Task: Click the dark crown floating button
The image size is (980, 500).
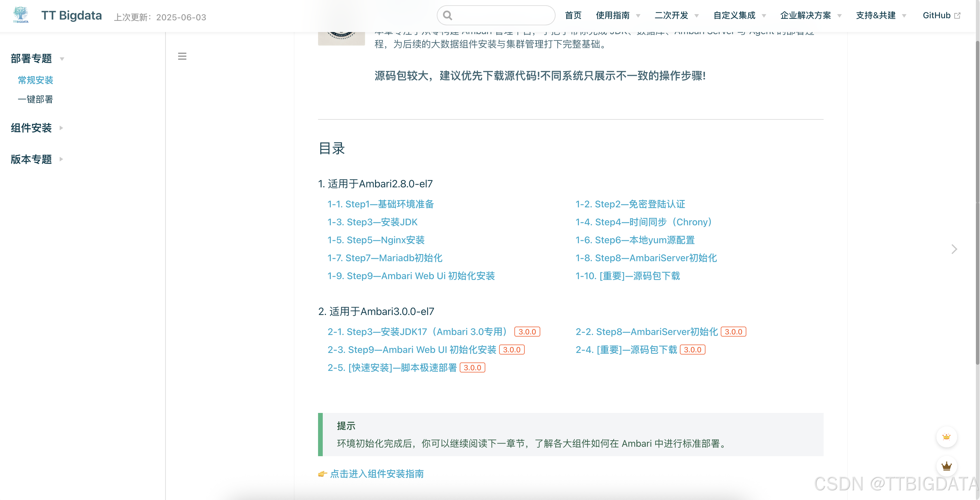Action: pos(946,466)
